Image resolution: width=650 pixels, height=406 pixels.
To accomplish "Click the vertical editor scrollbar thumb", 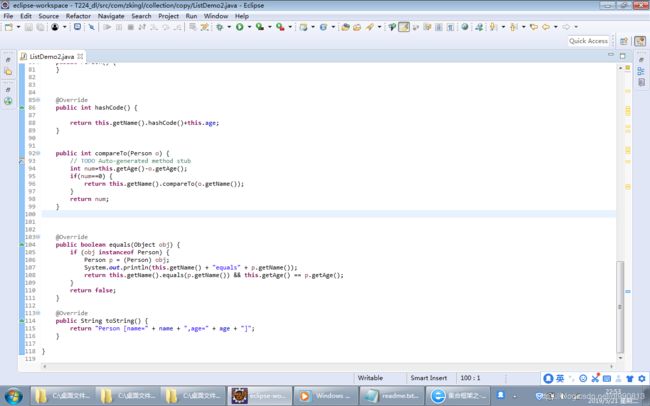I will 620,307.
